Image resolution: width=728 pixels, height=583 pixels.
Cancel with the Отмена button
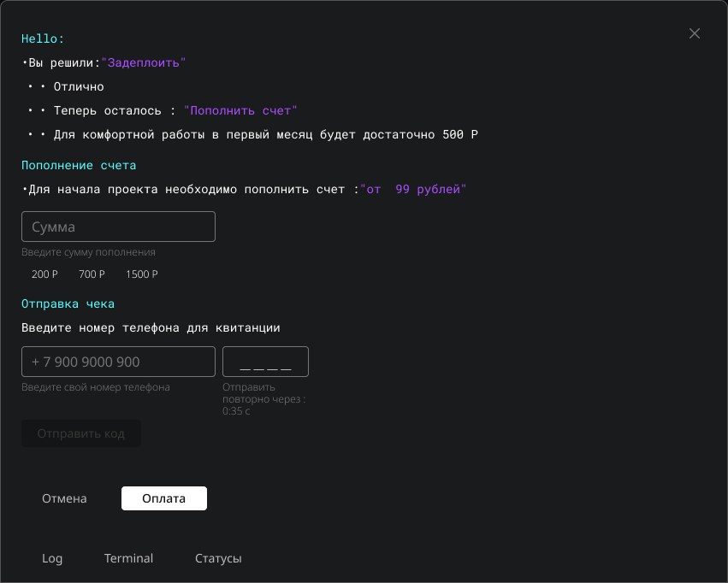coord(64,498)
